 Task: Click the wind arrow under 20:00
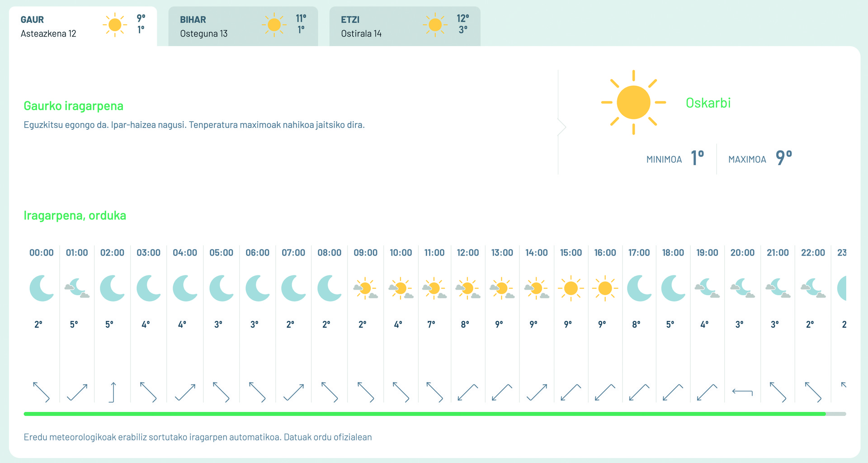742,392
